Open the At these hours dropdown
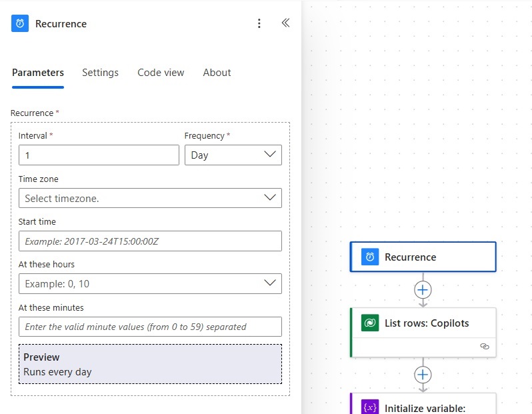Screen dimensions: 532x414 150,284
